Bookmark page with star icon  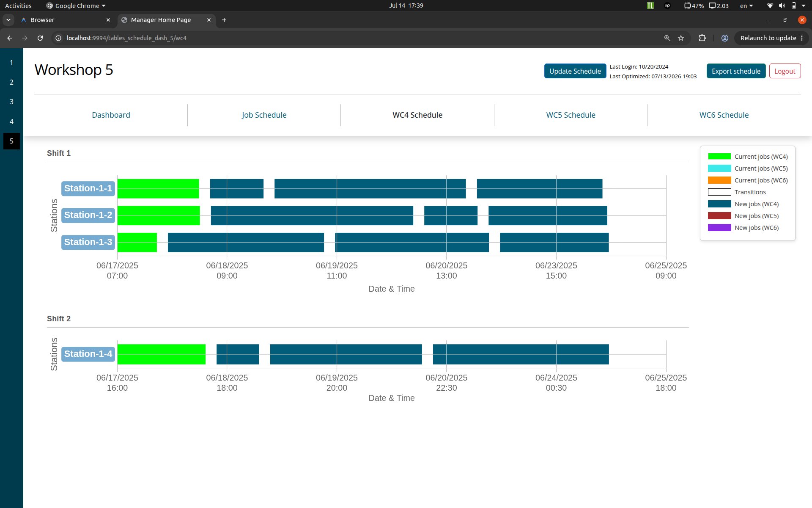[681, 38]
